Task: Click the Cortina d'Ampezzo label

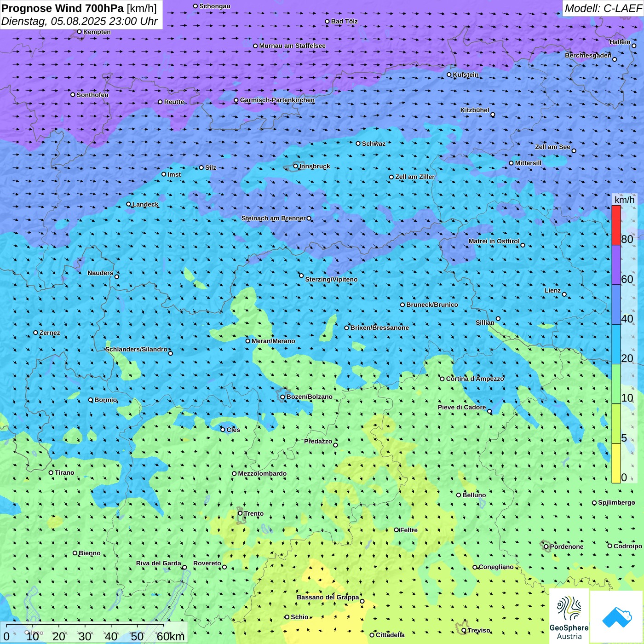Action: pos(475,379)
